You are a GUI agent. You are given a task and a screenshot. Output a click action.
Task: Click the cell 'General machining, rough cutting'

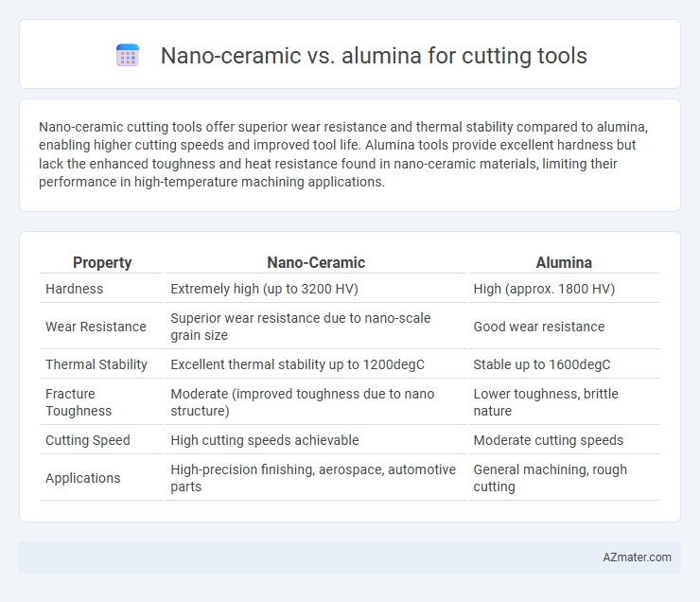tap(550, 478)
